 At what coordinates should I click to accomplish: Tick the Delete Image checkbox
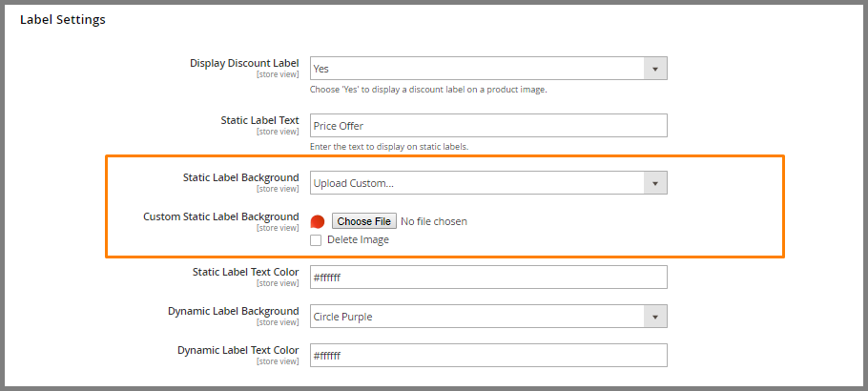tap(316, 240)
